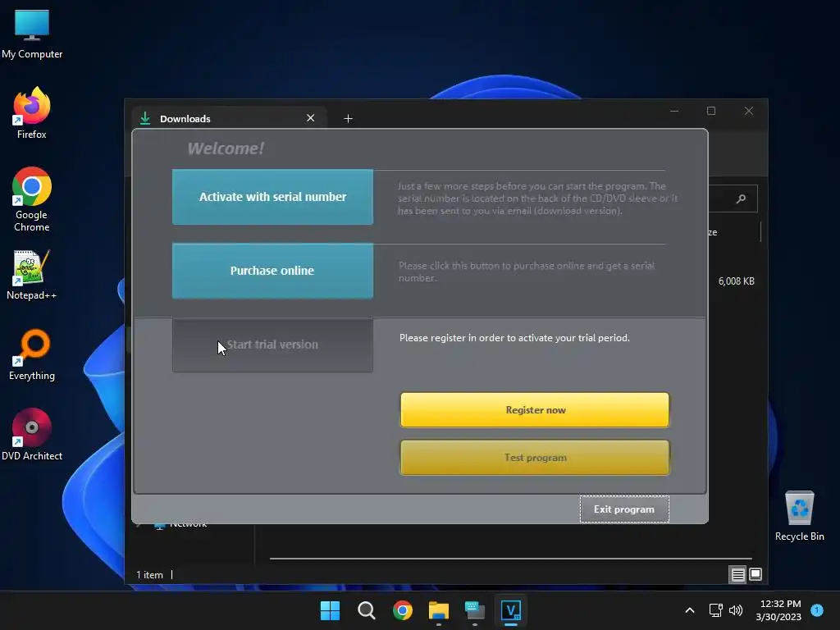Select the Firefox desktop shortcut
The image size is (840, 630).
[x=32, y=113]
